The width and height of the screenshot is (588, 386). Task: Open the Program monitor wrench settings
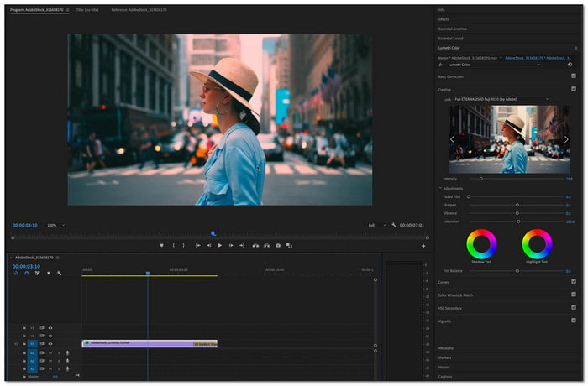[394, 225]
